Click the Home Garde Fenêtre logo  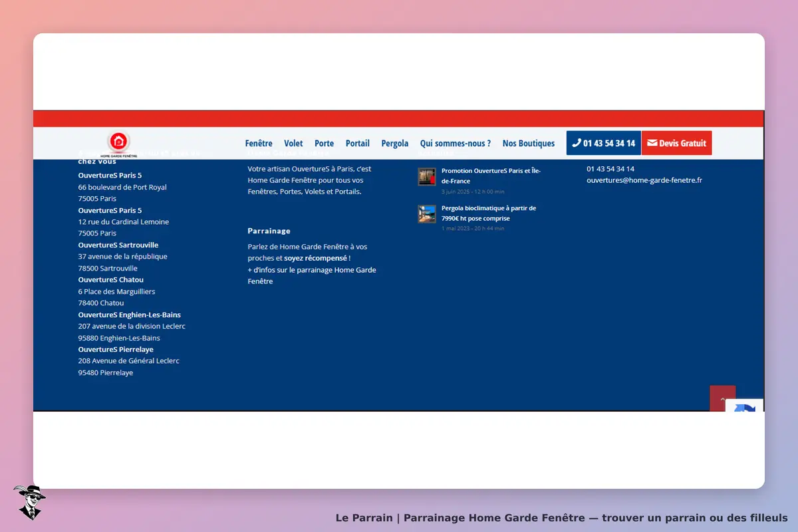point(118,144)
